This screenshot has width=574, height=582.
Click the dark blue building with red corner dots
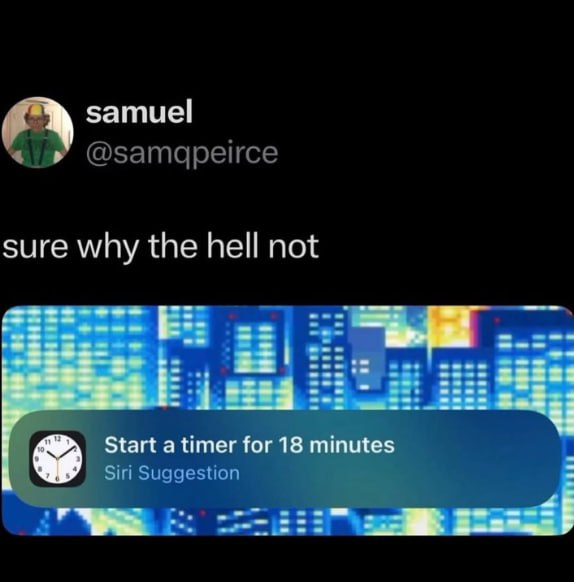(x=254, y=343)
